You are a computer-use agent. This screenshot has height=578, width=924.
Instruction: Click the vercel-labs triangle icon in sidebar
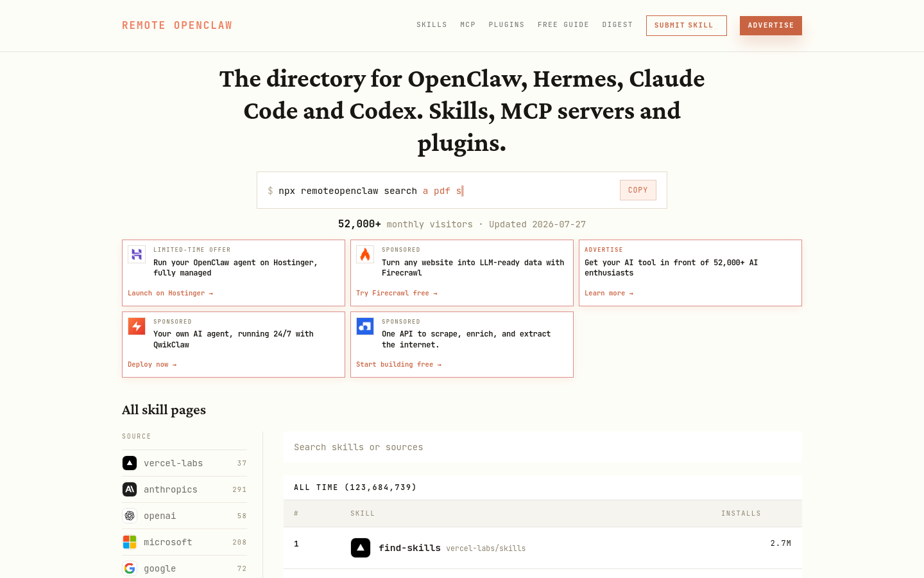point(130,463)
